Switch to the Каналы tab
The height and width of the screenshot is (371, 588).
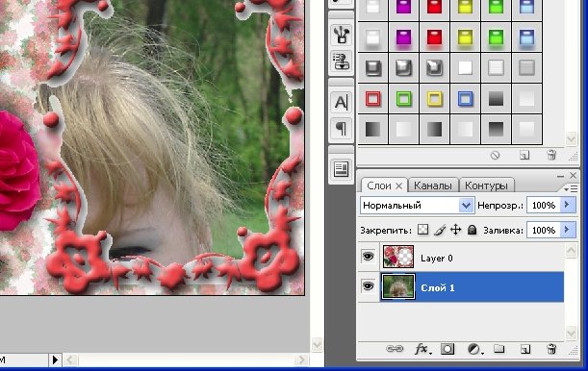(433, 185)
